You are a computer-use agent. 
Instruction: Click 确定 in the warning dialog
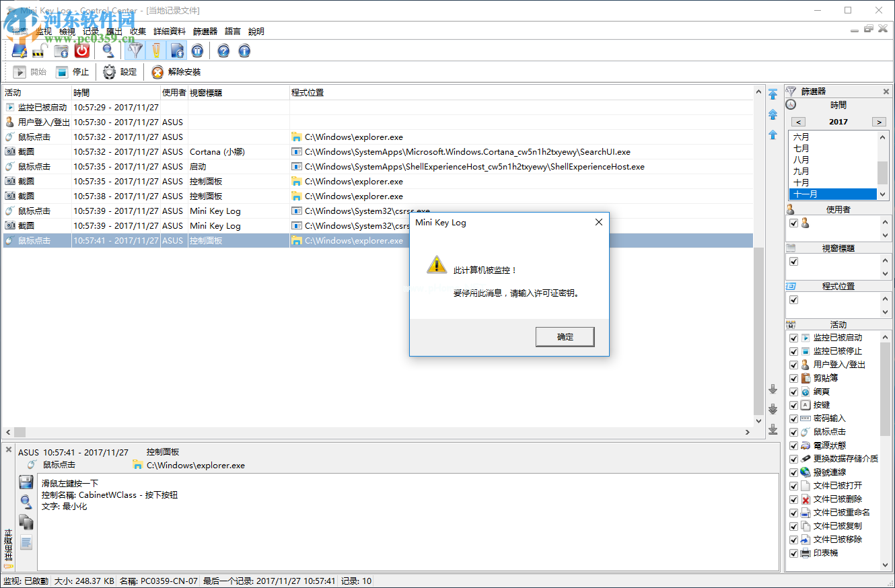(x=565, y=337)
